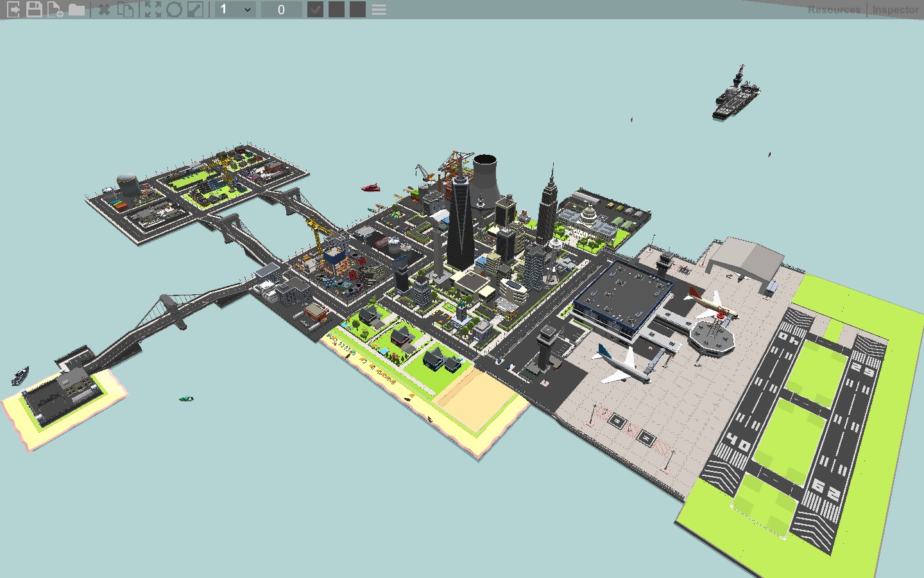Open a file using the folder icon
This screenshot has height=578, width=924.
[x=76, y=10]
